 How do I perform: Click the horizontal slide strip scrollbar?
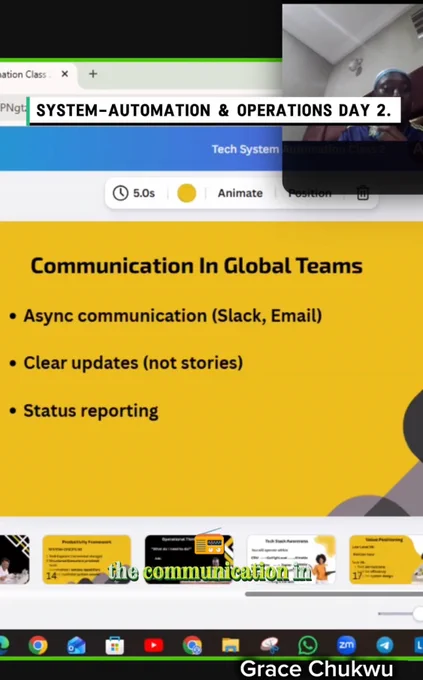pos(334,594)
